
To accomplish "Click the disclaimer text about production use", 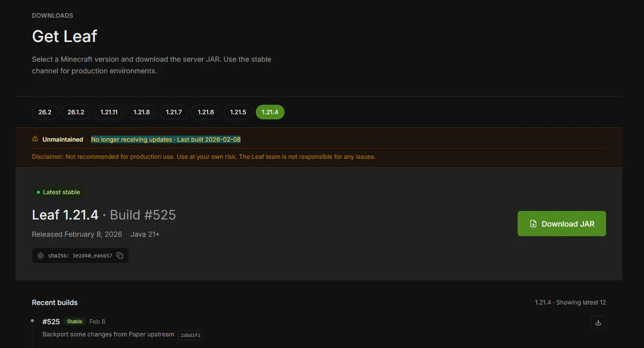I will [x=204, y=157].
